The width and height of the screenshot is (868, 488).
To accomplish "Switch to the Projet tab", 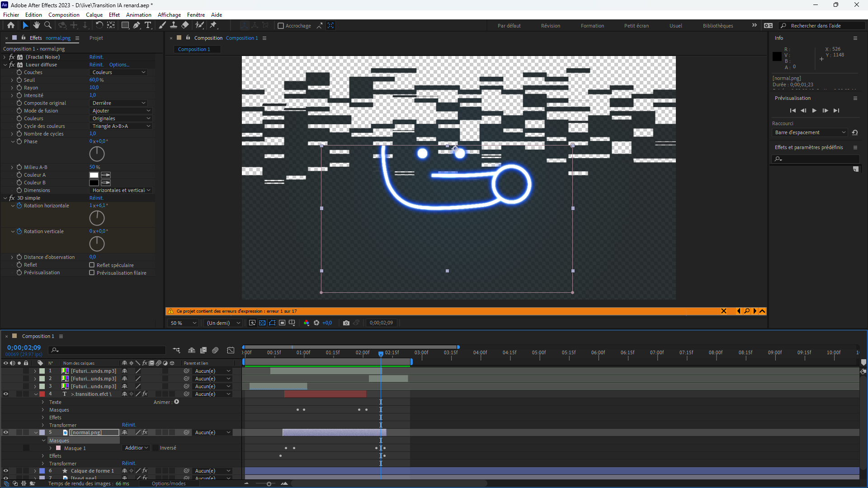I will pyautogui.click(x=96, y=38).
